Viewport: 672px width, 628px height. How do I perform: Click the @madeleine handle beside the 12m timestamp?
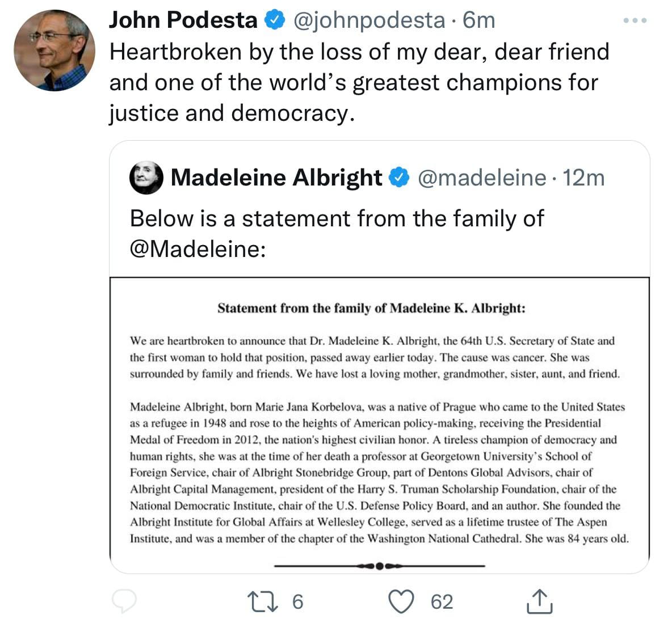pyautogui.click(x=482, y=178)
